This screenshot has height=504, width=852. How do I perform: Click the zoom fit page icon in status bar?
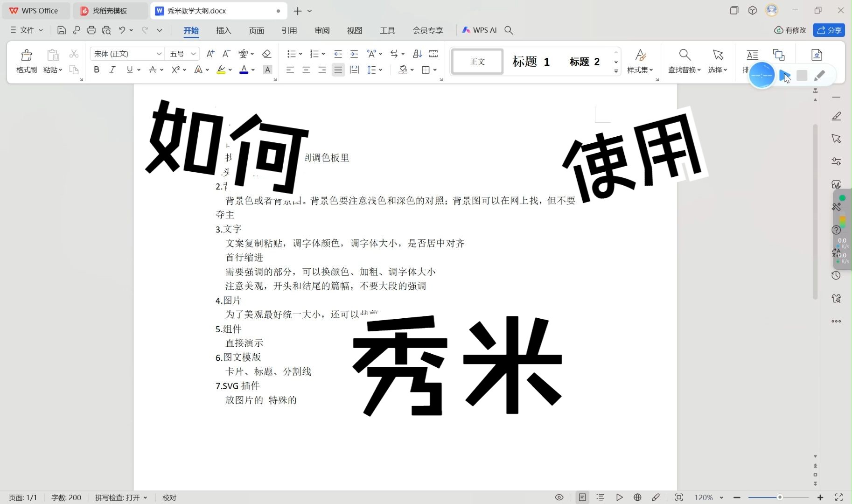tap(679, 497)
